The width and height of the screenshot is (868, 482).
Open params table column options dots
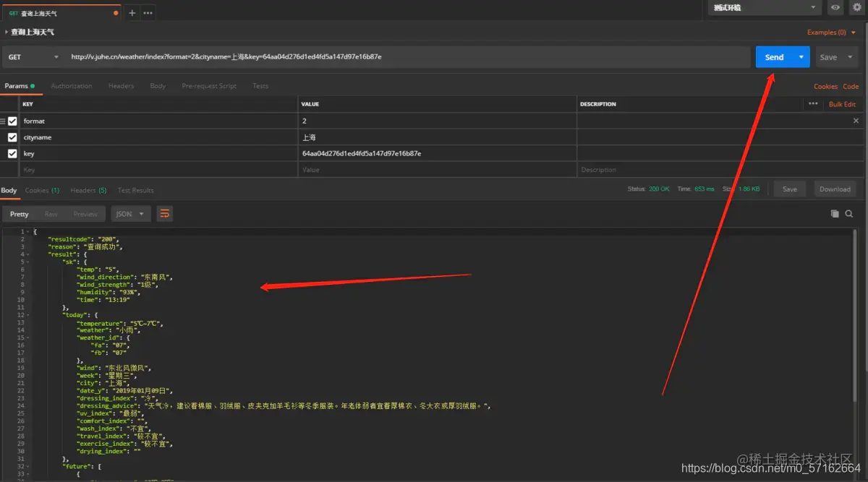(813, 104)
